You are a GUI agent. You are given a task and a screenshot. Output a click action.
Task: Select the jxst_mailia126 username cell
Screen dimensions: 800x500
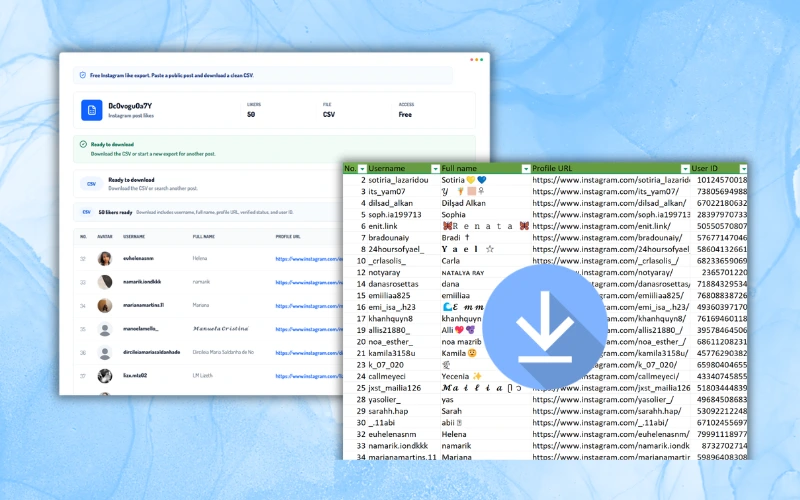pos(403,388)
